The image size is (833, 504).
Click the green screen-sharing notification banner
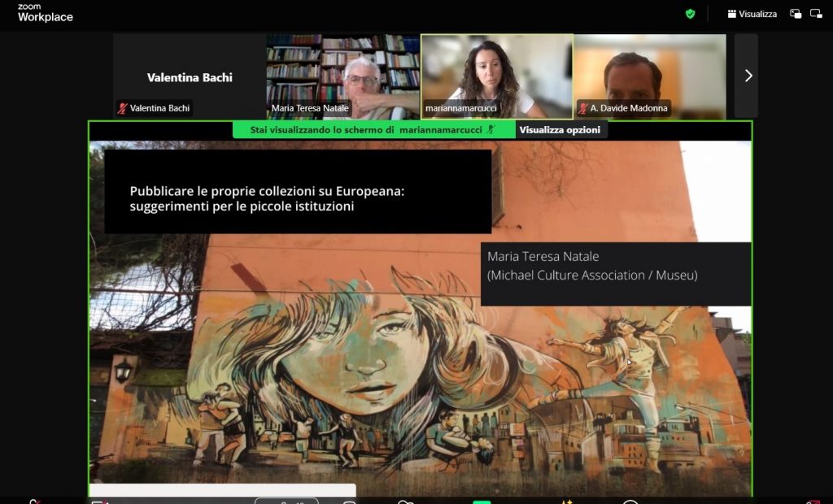click(374, 129)
